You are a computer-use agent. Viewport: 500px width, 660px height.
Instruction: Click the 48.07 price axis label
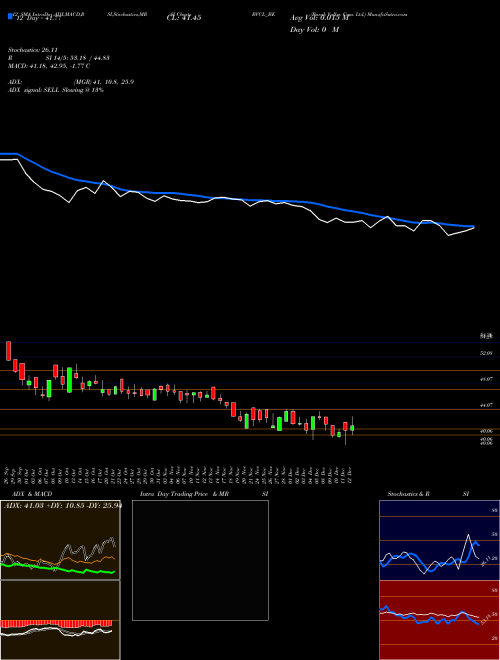click(x=486, y=379)
